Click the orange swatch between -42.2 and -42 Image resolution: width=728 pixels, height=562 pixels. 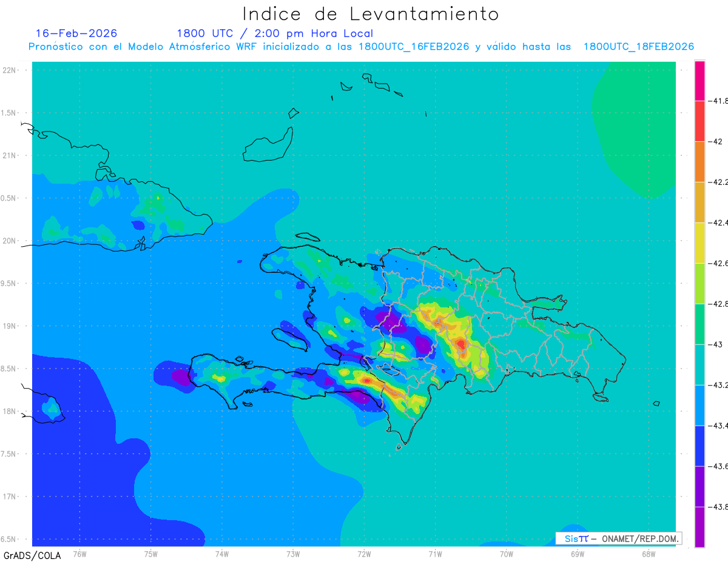pos(699,162)
